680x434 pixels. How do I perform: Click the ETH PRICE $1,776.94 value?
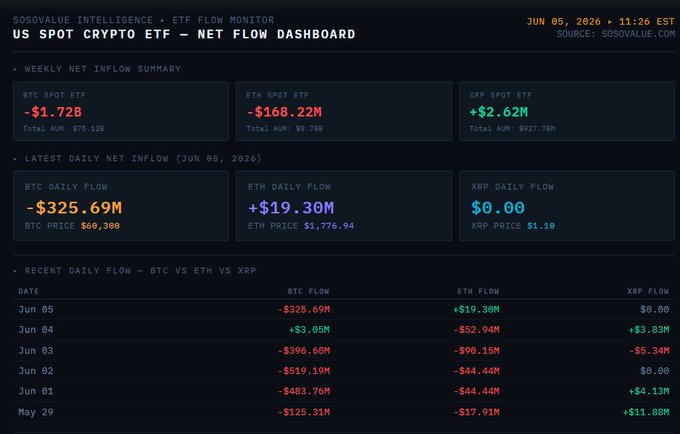point(329,226)
